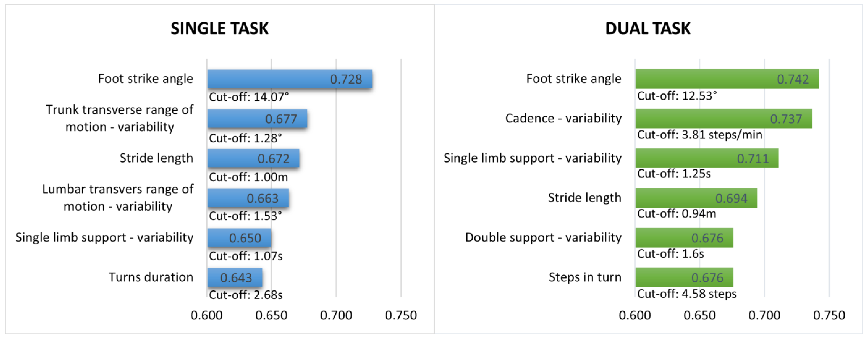Select the blue 0.677 Trunk transverse bar
The image size is (868, 339).
[257, 119]
